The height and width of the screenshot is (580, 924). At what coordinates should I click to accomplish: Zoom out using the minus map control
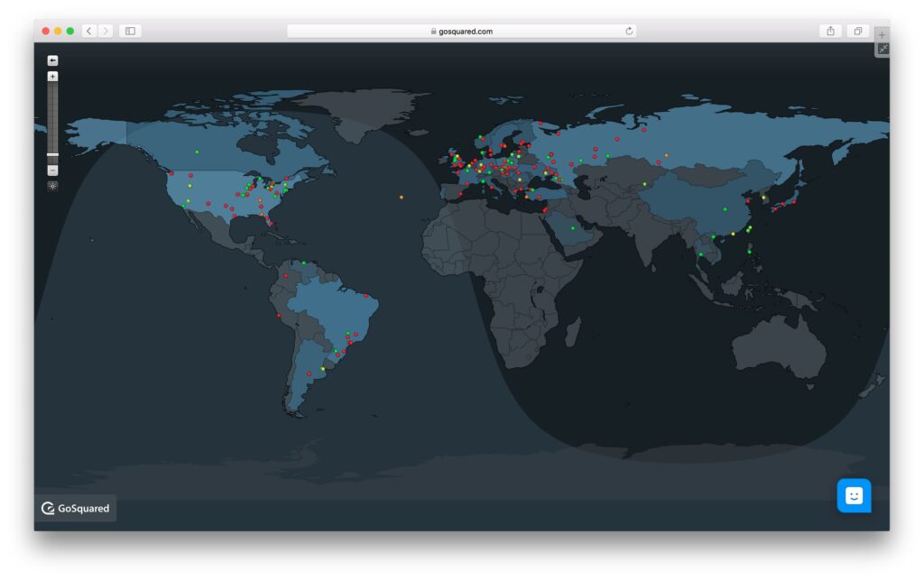point(52,170)
